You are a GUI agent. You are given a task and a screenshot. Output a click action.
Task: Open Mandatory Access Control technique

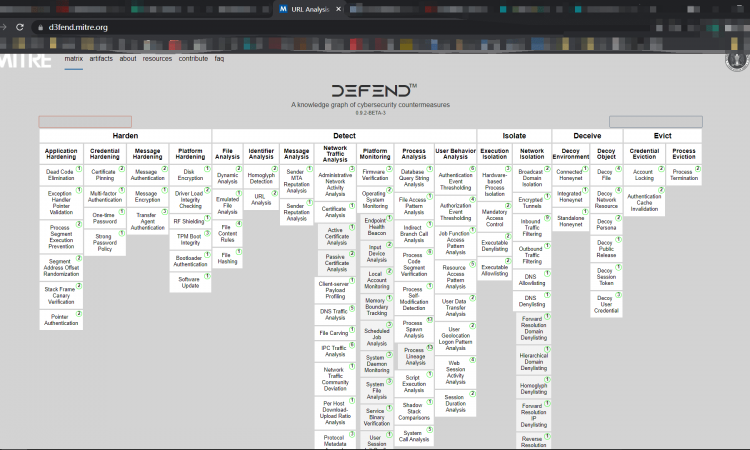click(x=495, y=218)
